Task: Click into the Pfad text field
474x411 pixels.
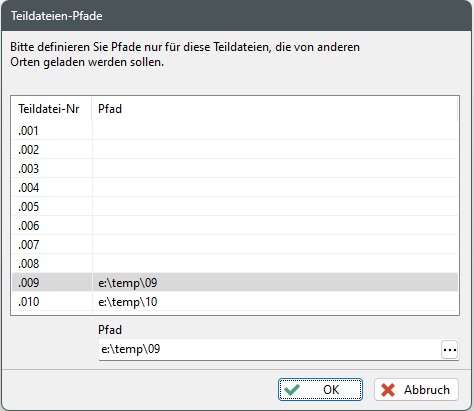Action: click(270, 350)
